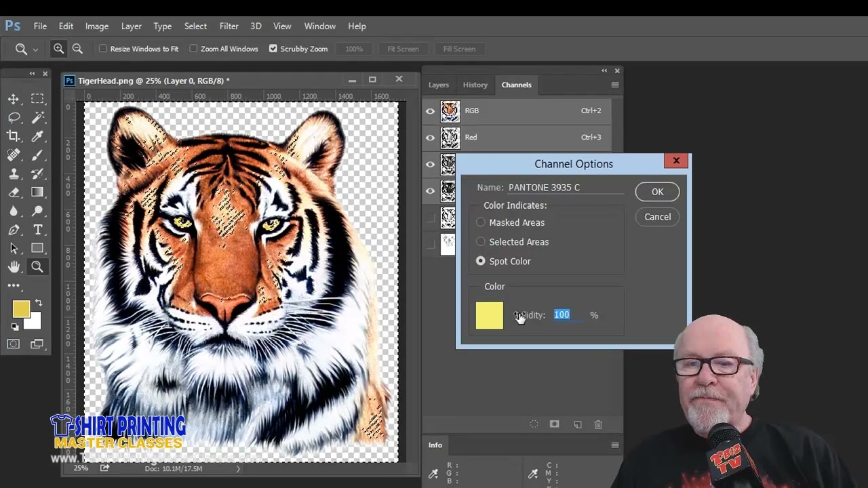This screenshot has width=868, height=488.
Task: Click the Fill Screen button
Action: click(x=459, y=49)
